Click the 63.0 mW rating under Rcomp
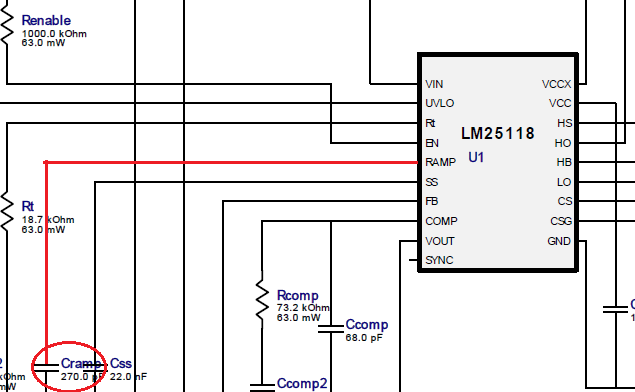Image resolution: width=635 pixels, height=392 pixels. point(298,318)
